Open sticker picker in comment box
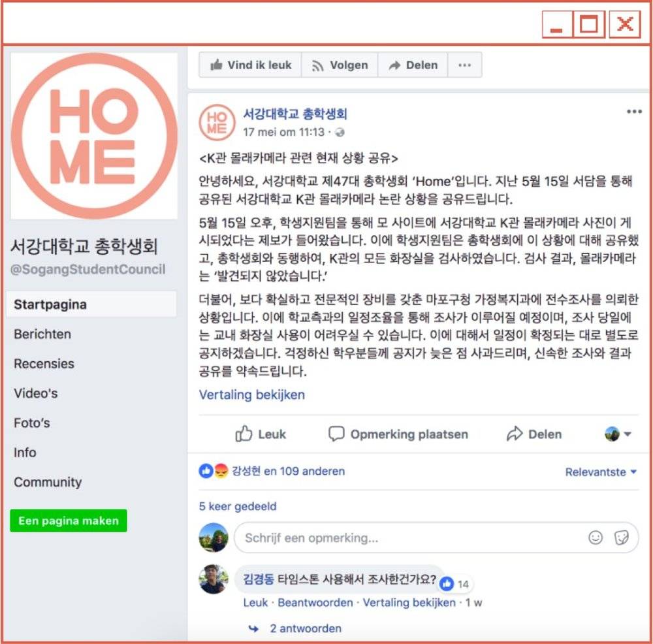This screenshot has width=653, height=644. click(621, 538)
